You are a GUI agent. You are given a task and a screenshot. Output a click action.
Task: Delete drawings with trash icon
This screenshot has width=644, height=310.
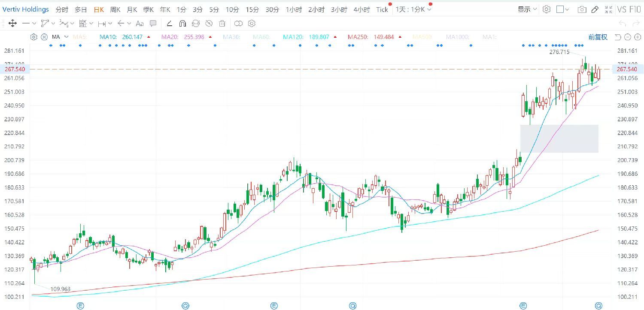tap(222, 24)
